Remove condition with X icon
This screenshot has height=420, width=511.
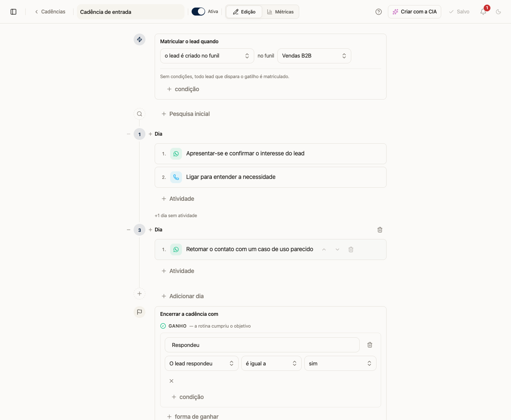click(x=171, y=381)
